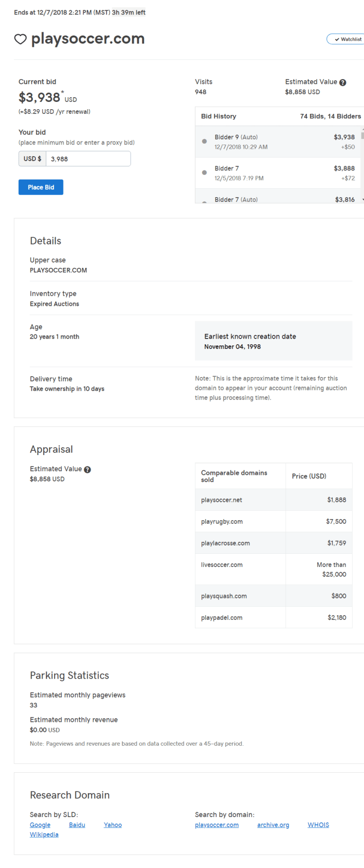Screen dimensions: 364x868
Task: Click the Bidder 7 status dot icon
Action: tap(204, 173)
